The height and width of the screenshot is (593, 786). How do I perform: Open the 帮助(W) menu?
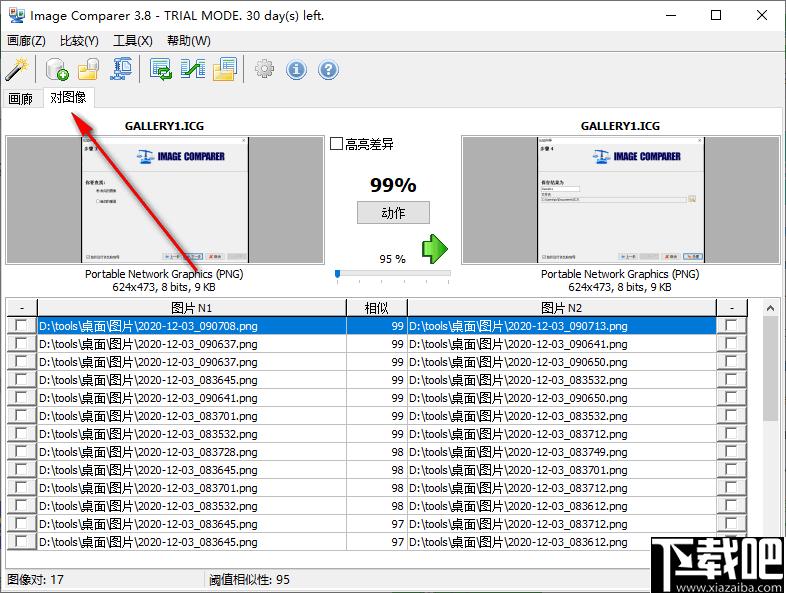[188, 41]
